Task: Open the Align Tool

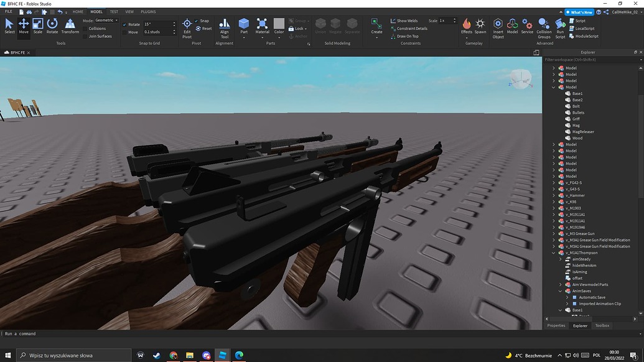Action: pos(224,28)
